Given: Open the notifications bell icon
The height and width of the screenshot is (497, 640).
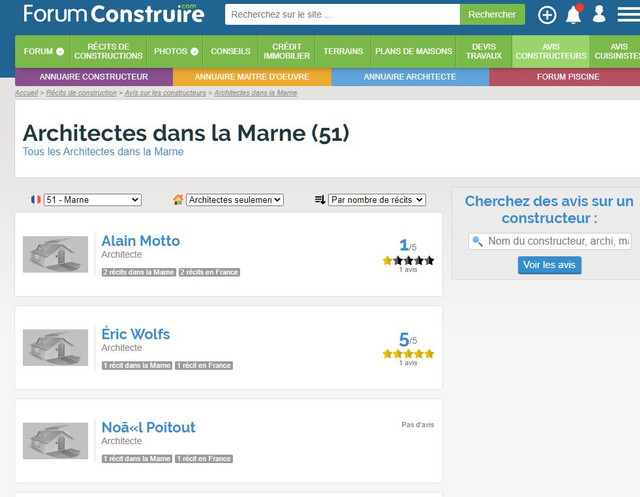Looking at the screenshot, I should coord(573,15).
